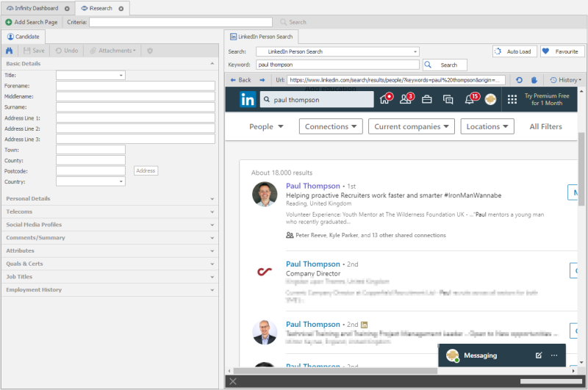Screen dimensions: 588x390
Task: Toggle the Auto Load option
Action: click(x=514, y=51)
